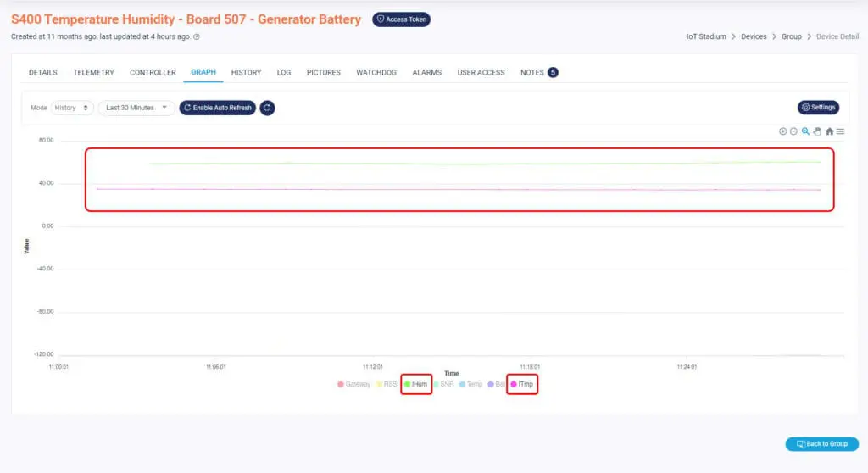
Task: Activate the chart panning hand tool
Action: [x=817, y=131]
